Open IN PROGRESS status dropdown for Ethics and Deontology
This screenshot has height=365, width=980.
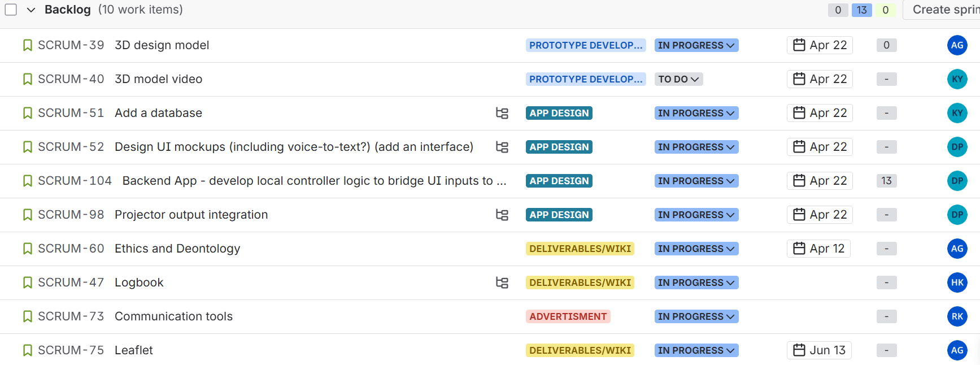[696, 249]
